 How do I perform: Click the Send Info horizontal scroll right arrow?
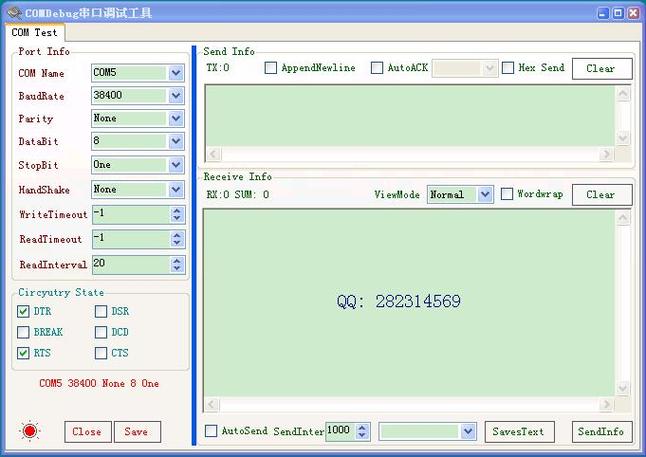tap(606, 155)
